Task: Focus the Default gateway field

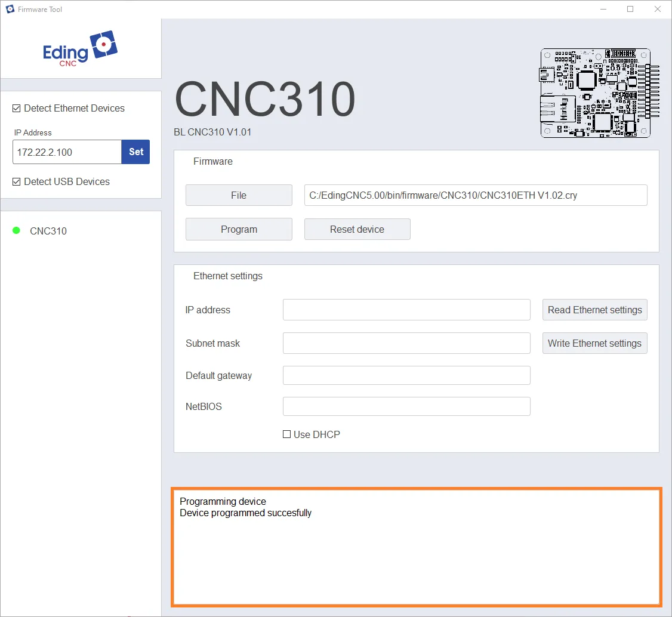Action: tap(406, 375)
